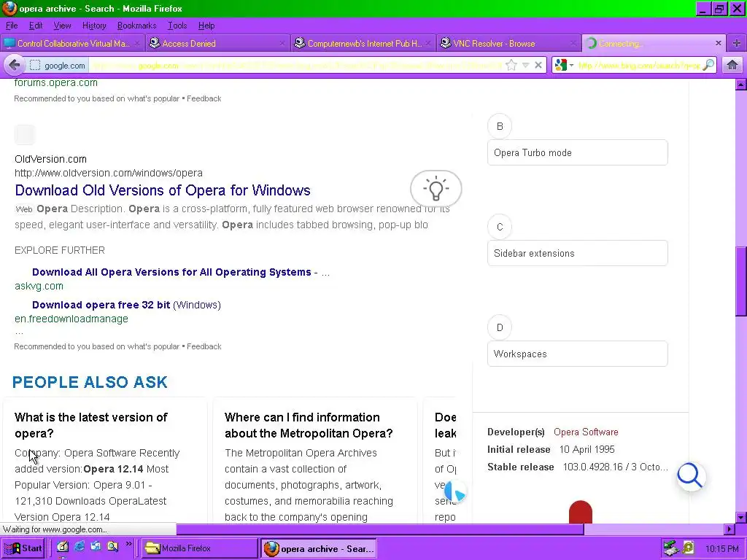
Task: Choose the Workspaces answer
Action: (x=578, y=354)
